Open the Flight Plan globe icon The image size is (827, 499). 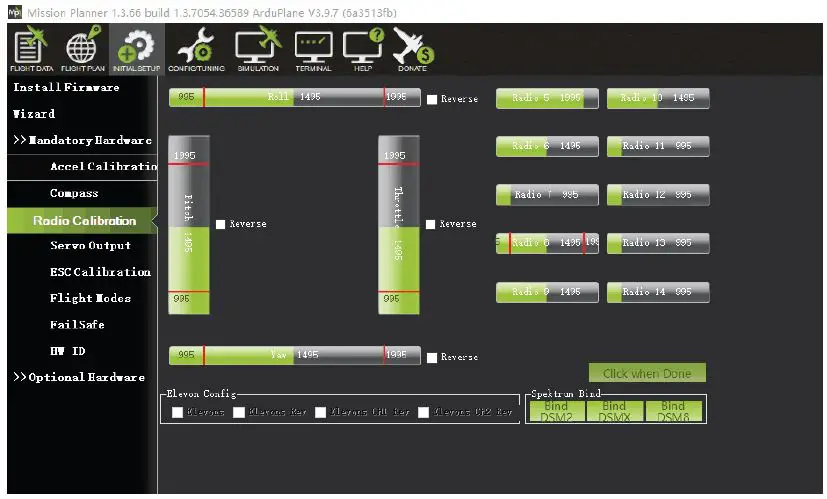[83, 49]
